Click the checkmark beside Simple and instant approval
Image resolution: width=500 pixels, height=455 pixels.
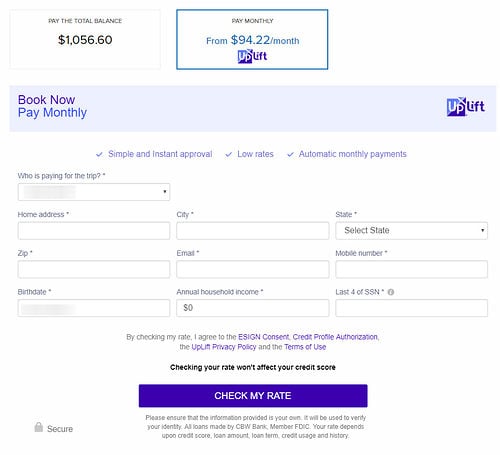point(99,154)
